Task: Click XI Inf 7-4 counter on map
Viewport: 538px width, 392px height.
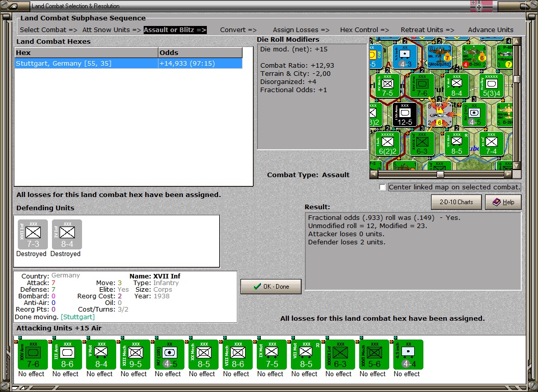Action: pyautogui.click(x=491, y=144)
